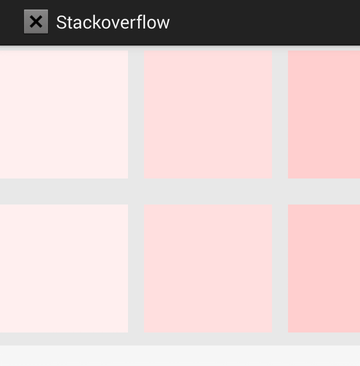
Task: Click dark action bar area left of X icon
Action: [x=11, y=22]
